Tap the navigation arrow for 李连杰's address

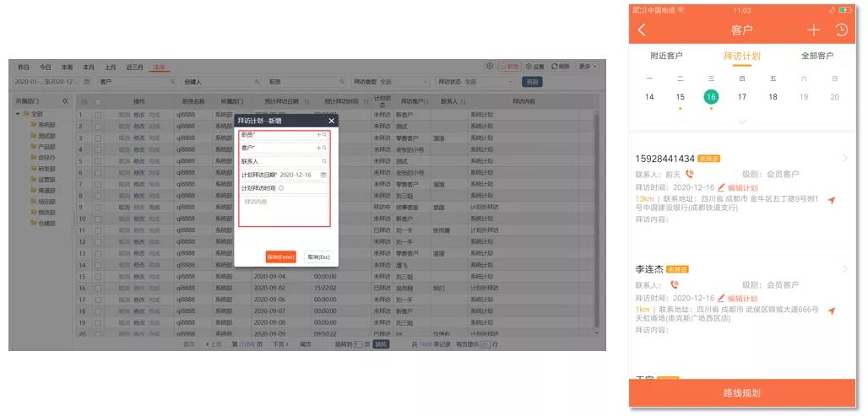point(832,311)
